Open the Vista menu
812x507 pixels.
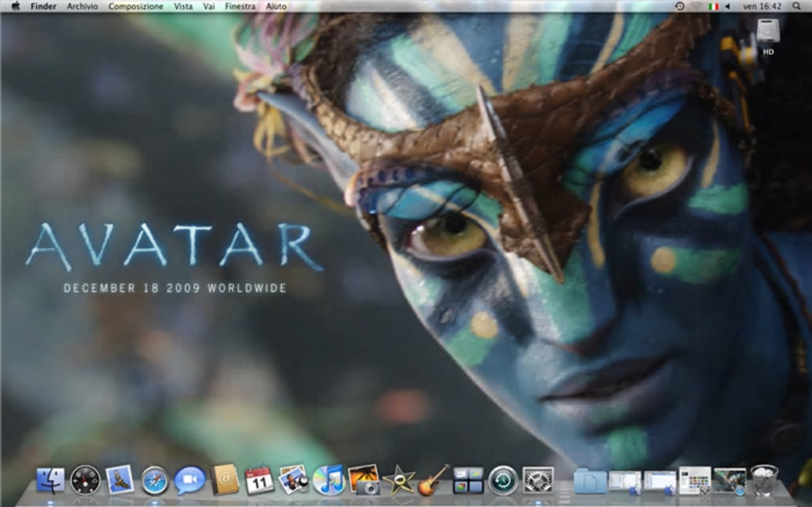point(183,6)
